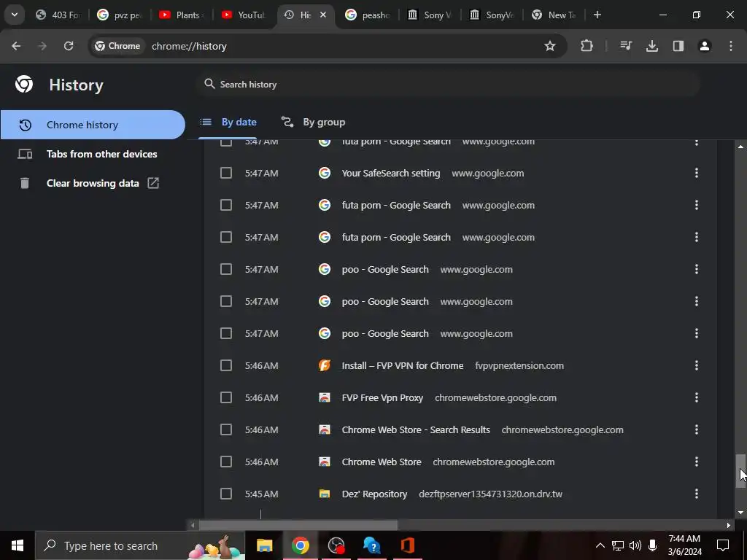Screen dimensions: 747x560
Task: Open the Get Help icon in taskbar
Action: tap(371, 545)
